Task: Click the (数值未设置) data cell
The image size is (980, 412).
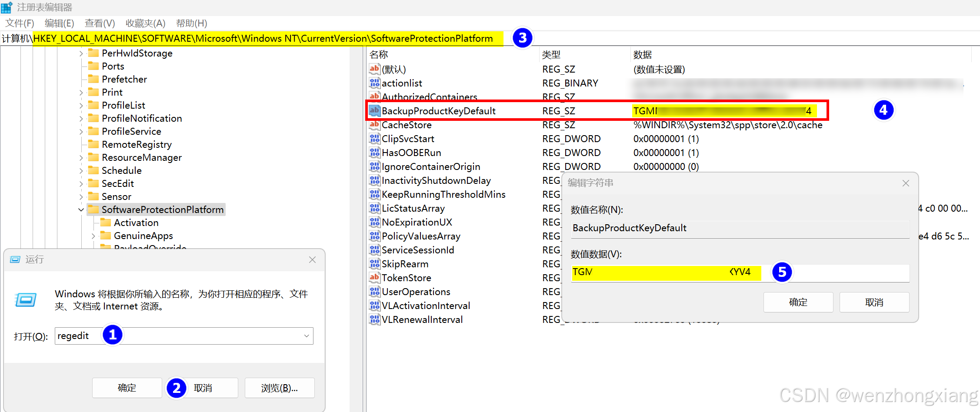Action: pos(659,69)
